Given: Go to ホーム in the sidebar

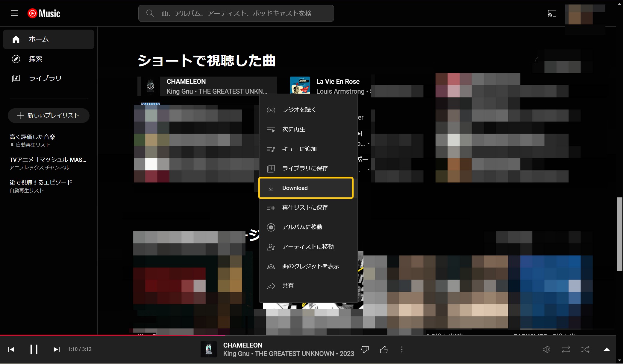Looking at the screenshot, I should pos(48,39).
